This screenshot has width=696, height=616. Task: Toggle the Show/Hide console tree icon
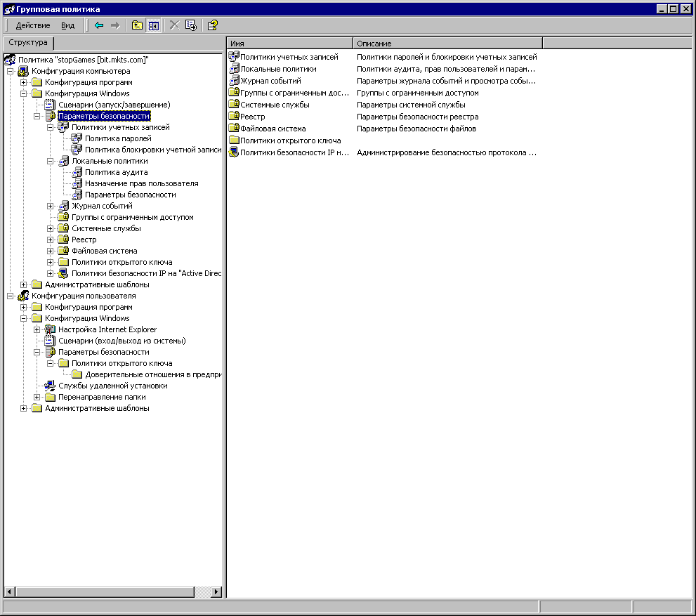click(x=154, y=26)
